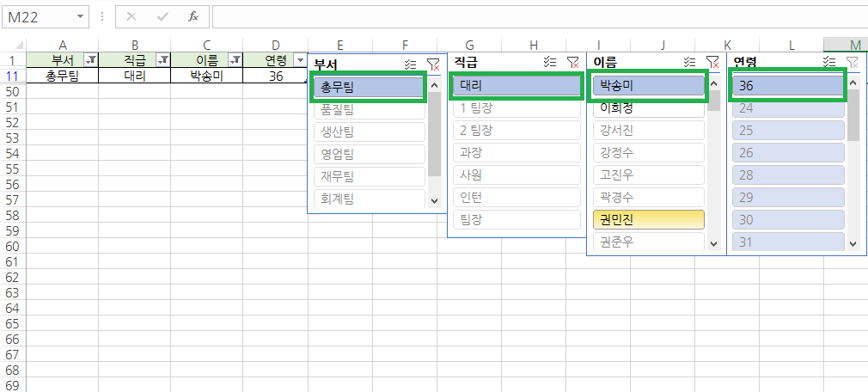Select 회계팀 in the 부서 slicer
The height and width of the screenshot is (392, 868).
(x=370, y=199)
